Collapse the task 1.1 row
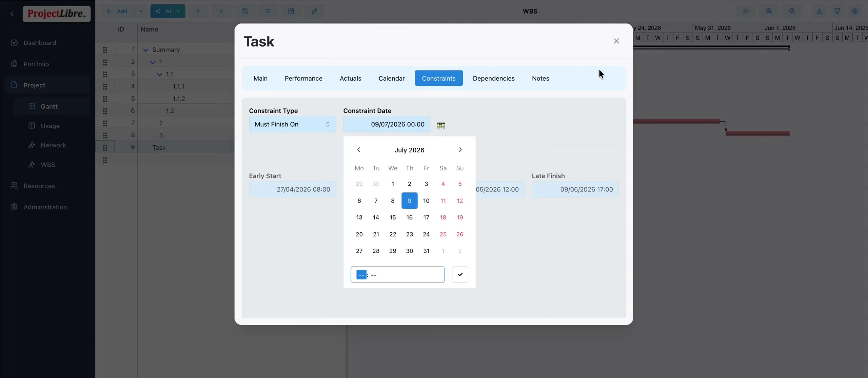This screenshot has width=868, height=378. [159, 75]
